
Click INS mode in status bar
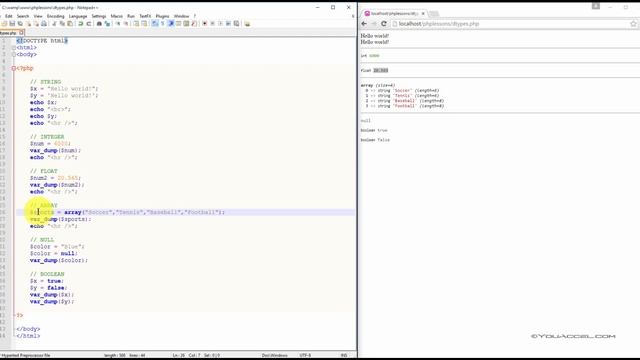coord(344,355)
